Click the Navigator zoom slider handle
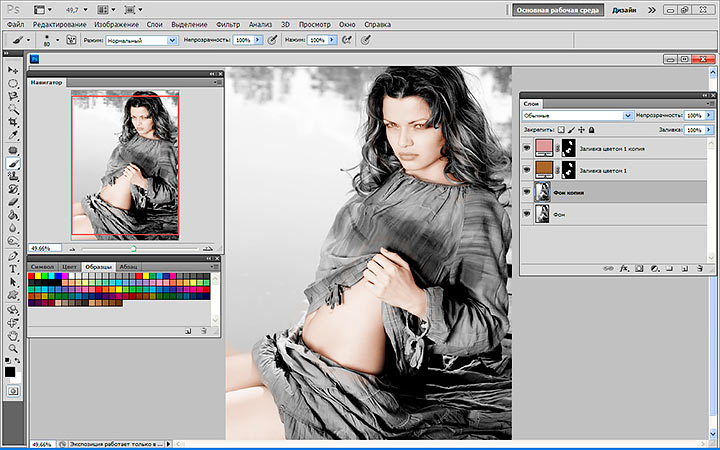 (x=133, y=246)
